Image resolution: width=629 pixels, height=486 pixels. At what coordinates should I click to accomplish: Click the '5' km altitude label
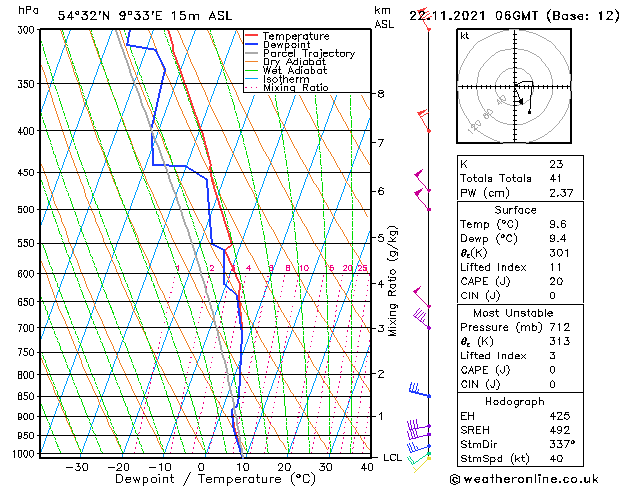[x=381, y=238]
